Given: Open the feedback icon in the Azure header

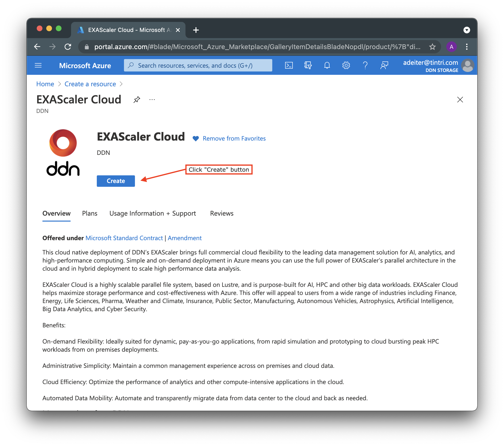Looking at the screenshot, I should [384, 65].
